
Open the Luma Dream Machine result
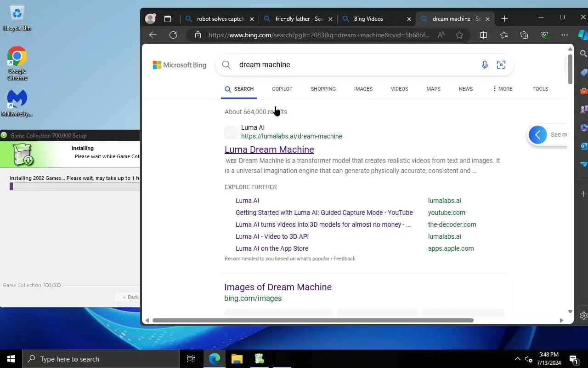click(269, 149)
